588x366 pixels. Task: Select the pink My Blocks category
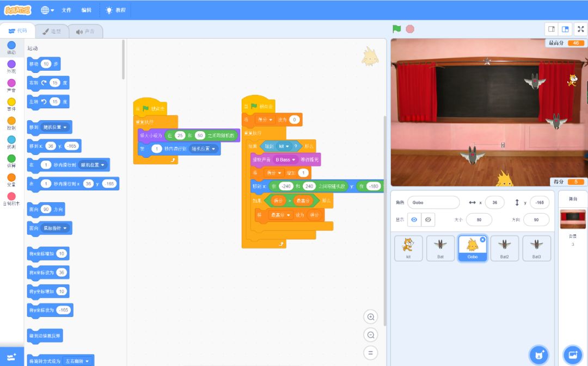pos(11,198)
